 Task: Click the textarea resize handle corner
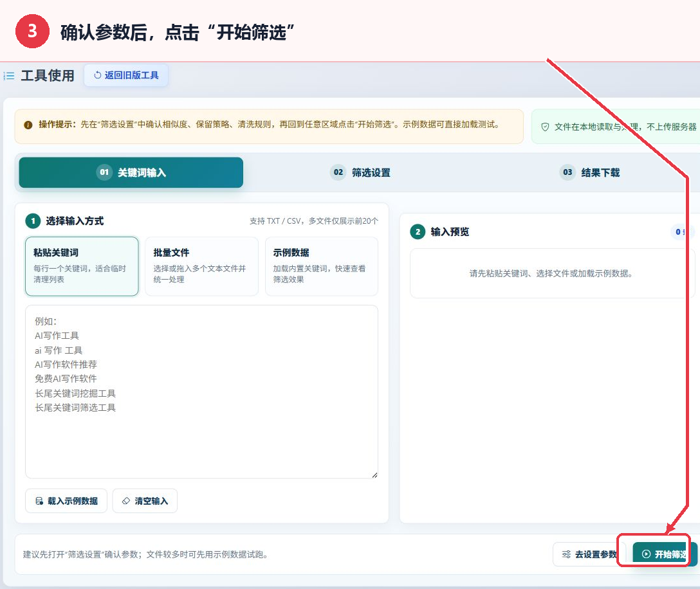click(x=374, y=475)
